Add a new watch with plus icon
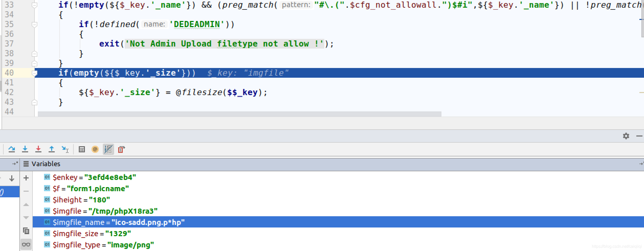 point(26,178)
